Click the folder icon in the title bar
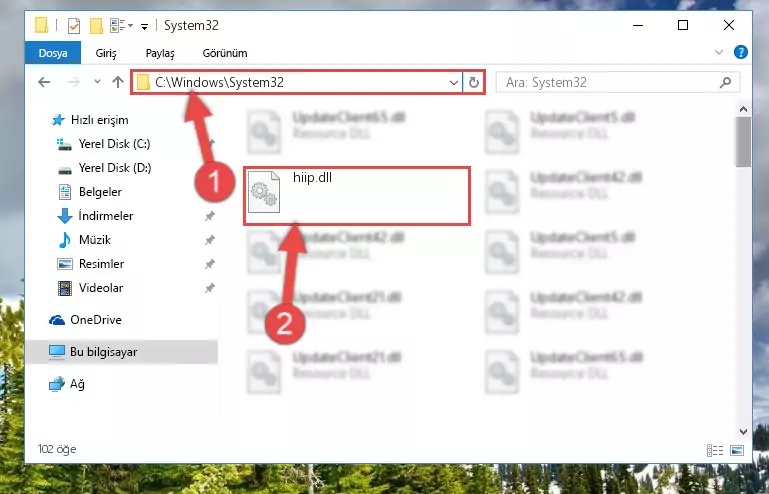769x494 pixels. (x=42, y=26)
